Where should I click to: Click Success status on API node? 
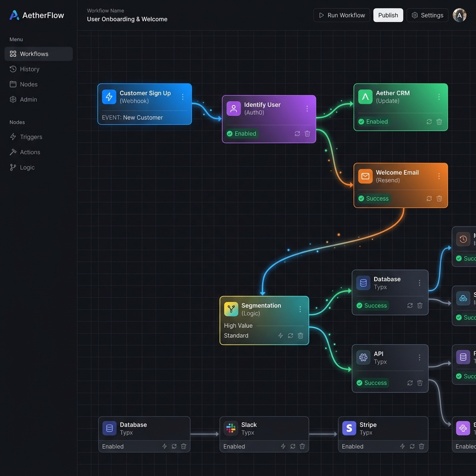point(372,383)
